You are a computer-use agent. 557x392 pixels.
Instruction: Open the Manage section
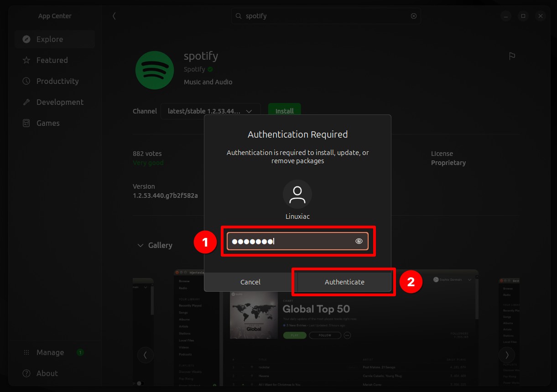coord(55,352)
